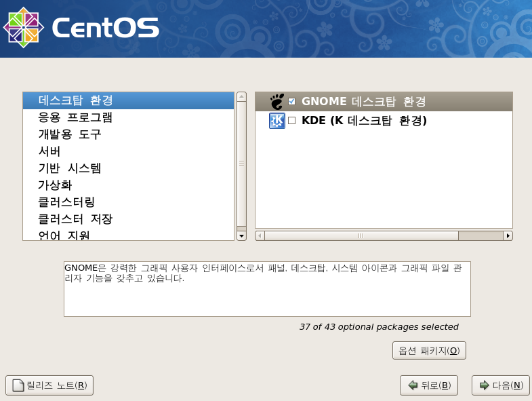This screenshot has width=532, height=401.
Task: Click the package list horizontal scrollbar thumb
Action: coord(361,236)
